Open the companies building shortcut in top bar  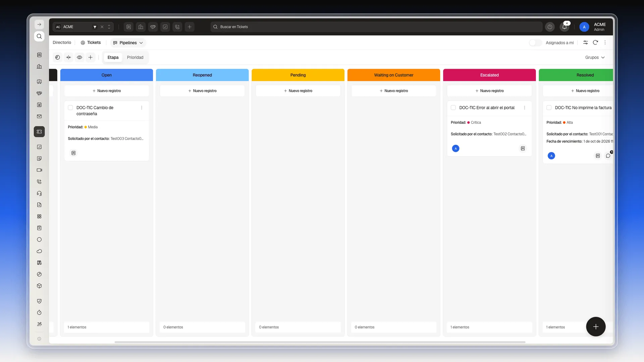(141, 27)
